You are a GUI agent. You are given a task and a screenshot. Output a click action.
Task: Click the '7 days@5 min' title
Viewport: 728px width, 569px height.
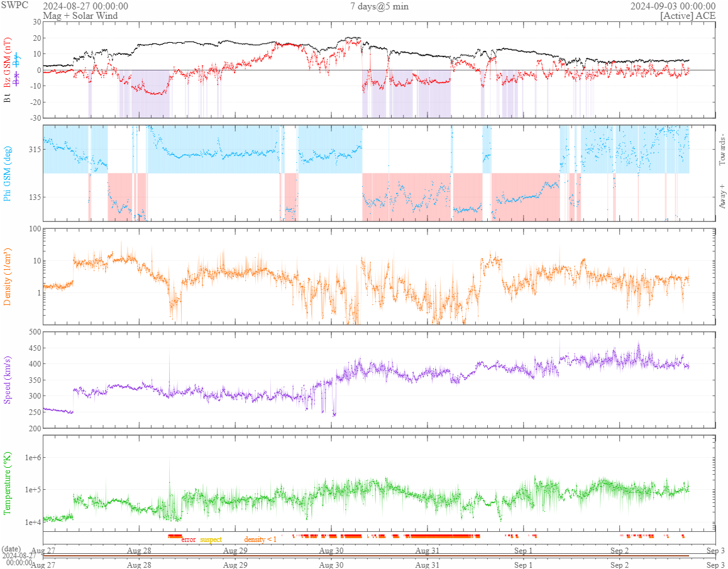click(379, 6)
